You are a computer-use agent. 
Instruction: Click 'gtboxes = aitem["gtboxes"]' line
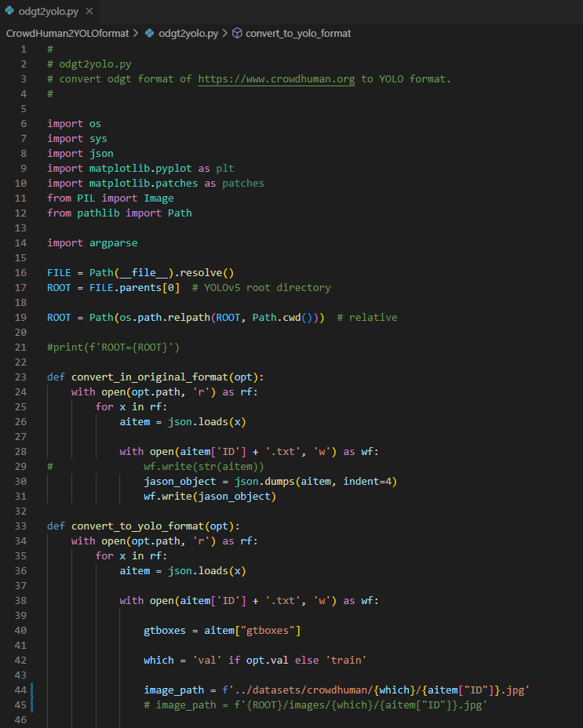point(222,631)
